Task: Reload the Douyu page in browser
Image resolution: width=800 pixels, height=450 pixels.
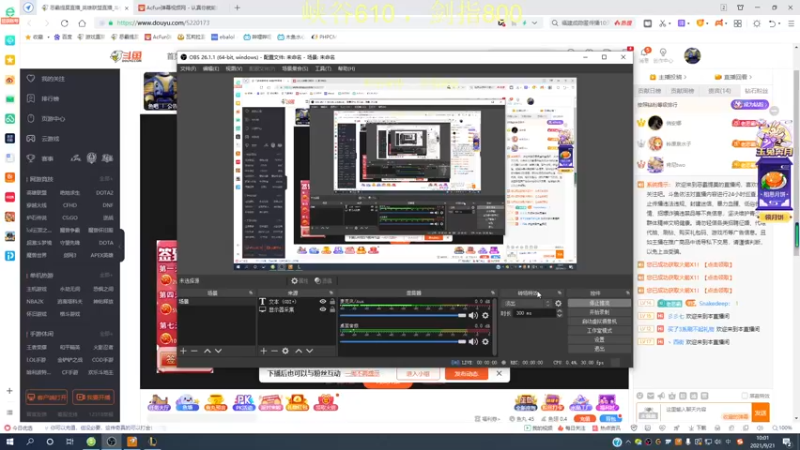Action: coord(64,23)
